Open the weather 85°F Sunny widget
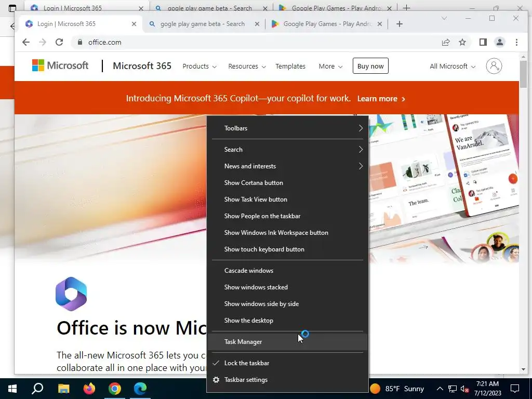This screenshot has height=399, width=532. pyautogui.click(x=397, y=389)
